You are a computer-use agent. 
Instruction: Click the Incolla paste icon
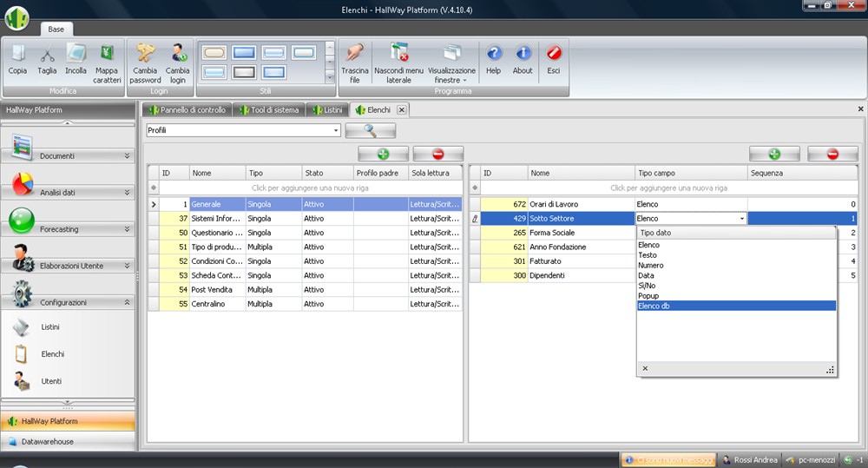[76, 59]
